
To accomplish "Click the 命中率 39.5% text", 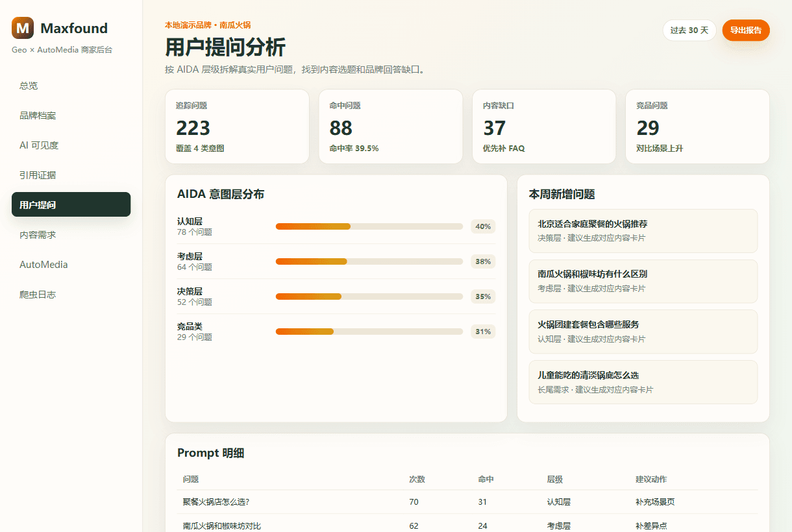I will click(x=354, y=149).
